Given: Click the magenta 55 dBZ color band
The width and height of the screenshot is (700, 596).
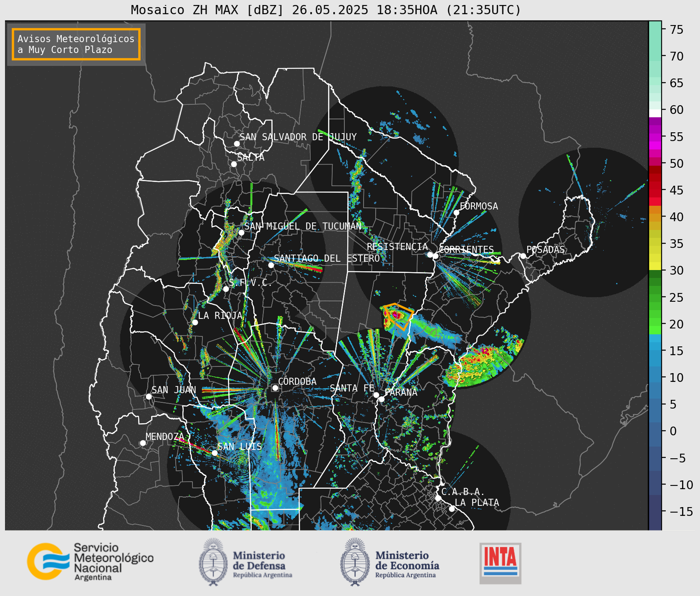Looking at the screenshot, I should pos(655,137).
